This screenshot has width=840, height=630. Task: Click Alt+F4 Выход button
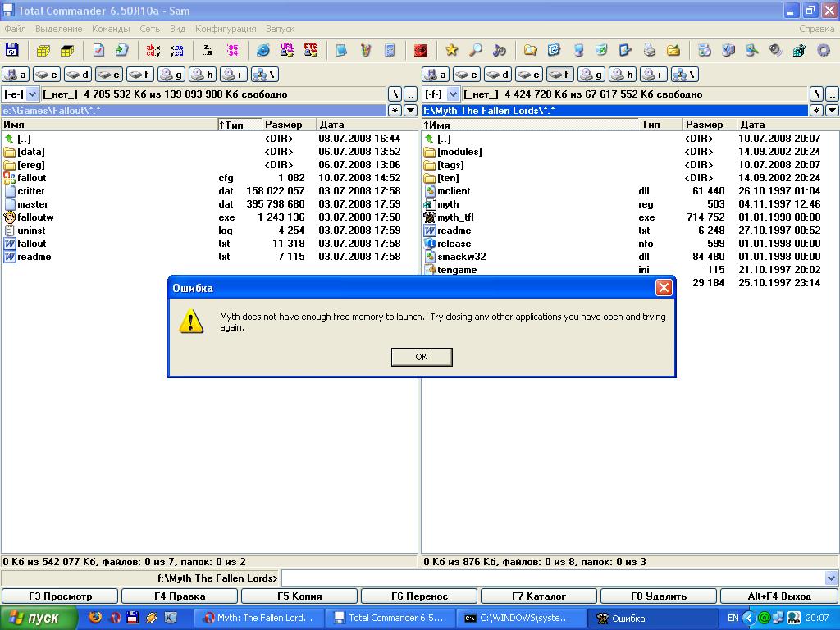(x=779, y=596)
